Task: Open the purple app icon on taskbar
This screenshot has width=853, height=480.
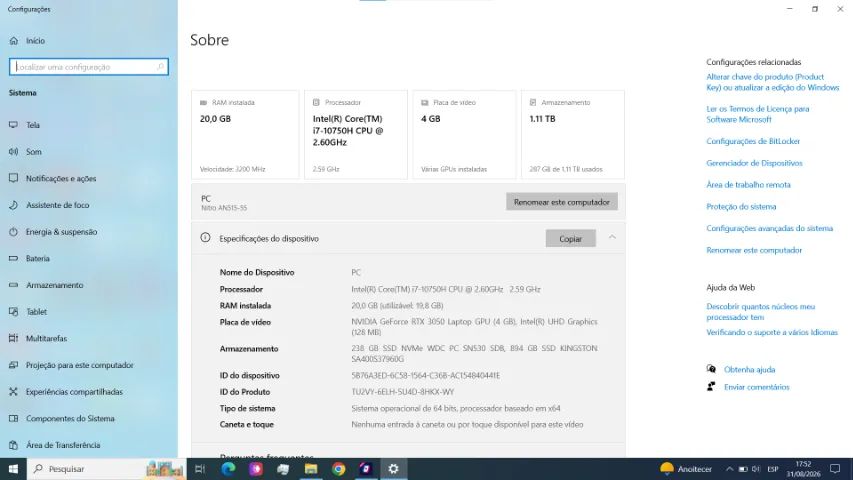Action: point(256,469)
